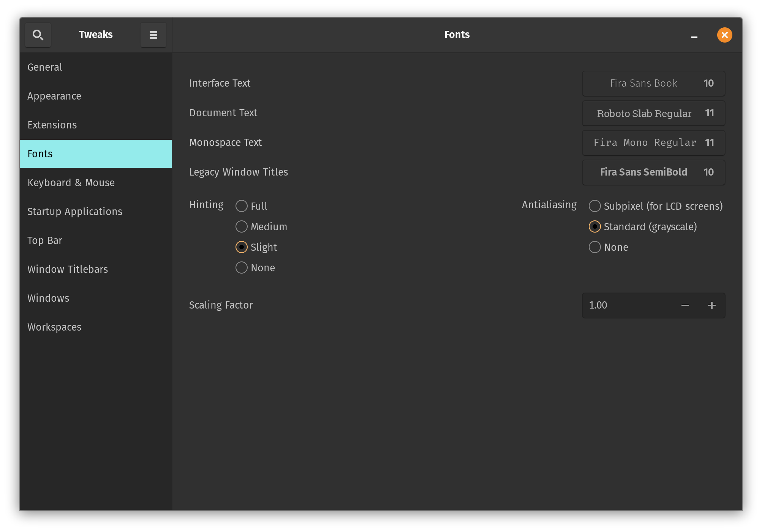Image resolution: width=762 pixels, height=532 pixels.
Task: Select Full hinting radio button
Action: (x=251, y=206)
